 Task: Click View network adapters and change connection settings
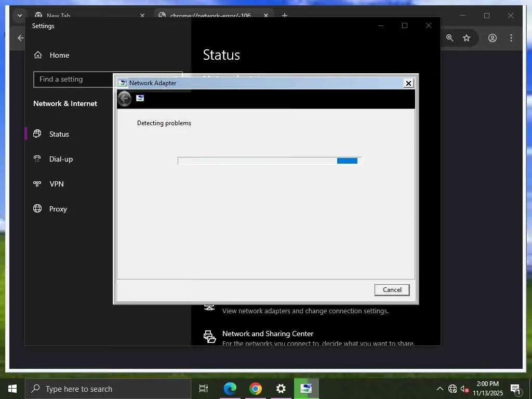(305, 311)
